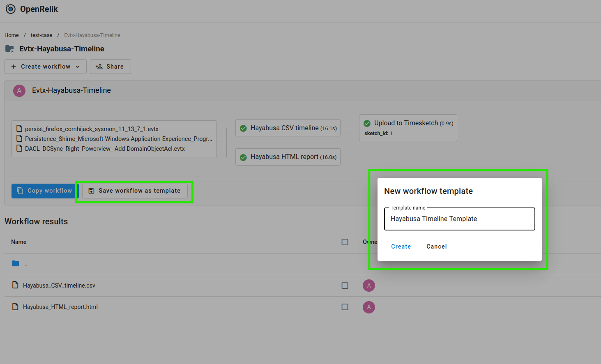Click the workflow title Evtx-Hayabusa-Timeline header
The width and height of the screenshot is (601, 364).
[71, 90]
